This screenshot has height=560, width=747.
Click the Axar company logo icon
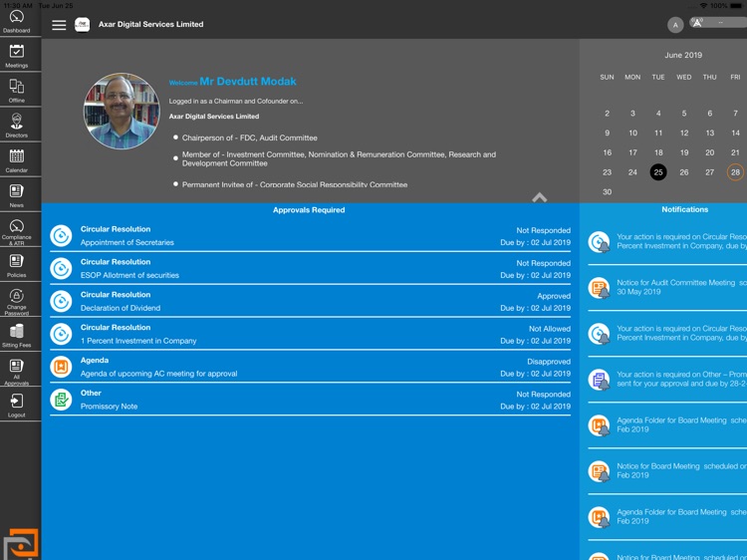(x=82, y=25)
